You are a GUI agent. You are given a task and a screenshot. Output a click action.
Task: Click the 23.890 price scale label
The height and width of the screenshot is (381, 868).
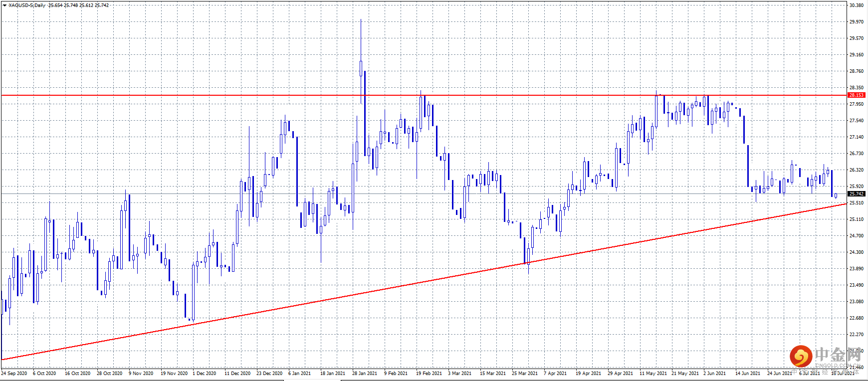(857, 269)
